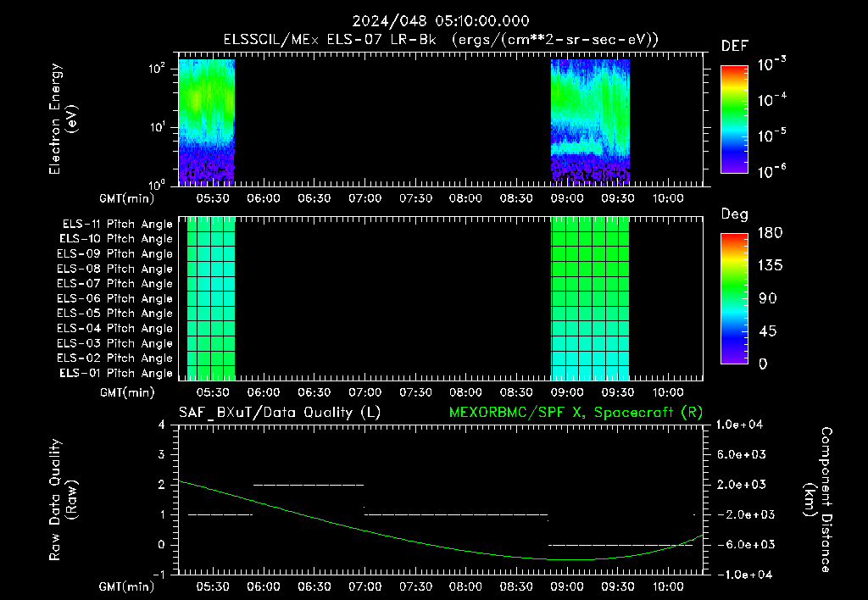Viewport: 868px width, 600px height.
Task: Click the 10⁰ tick on electron energy axis
Action: pyautogui.click(x=157, y=185)
